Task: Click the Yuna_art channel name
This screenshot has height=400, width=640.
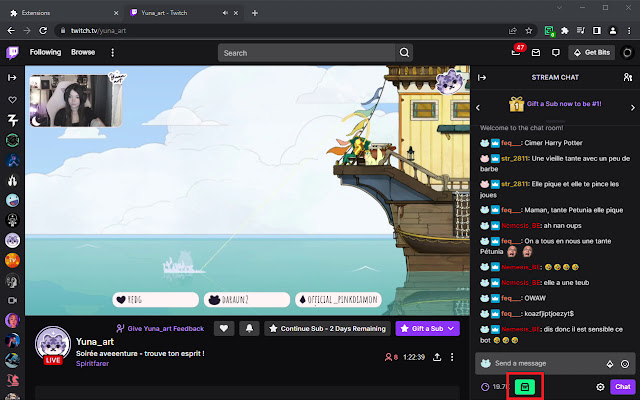Action: click(x=95, y=342)
